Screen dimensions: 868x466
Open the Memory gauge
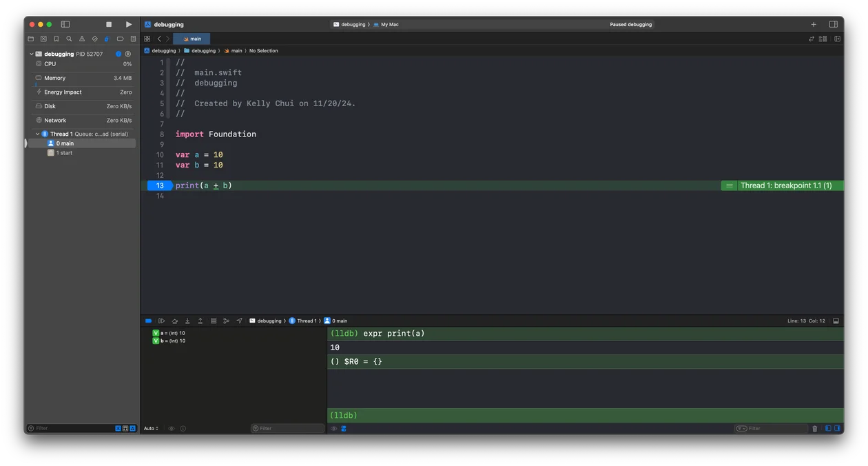(83, 78)
